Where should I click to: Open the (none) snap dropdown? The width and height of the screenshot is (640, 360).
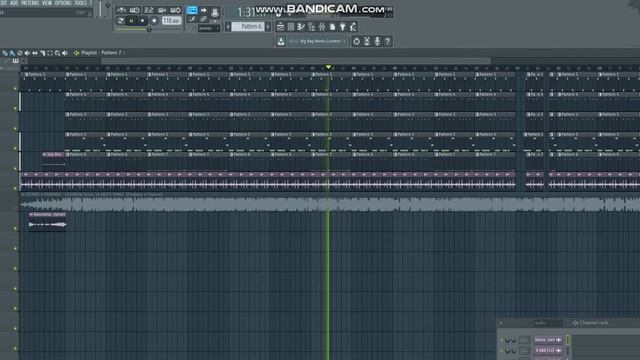(x=208, y=29)
